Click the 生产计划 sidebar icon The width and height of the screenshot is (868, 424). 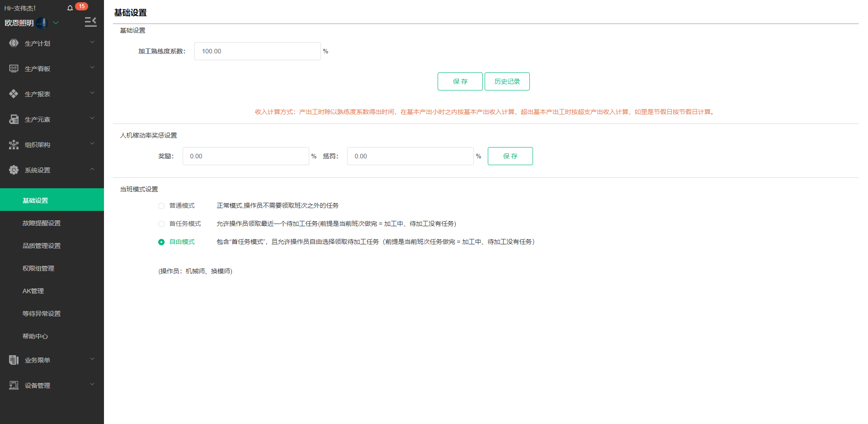pos(14,43)
